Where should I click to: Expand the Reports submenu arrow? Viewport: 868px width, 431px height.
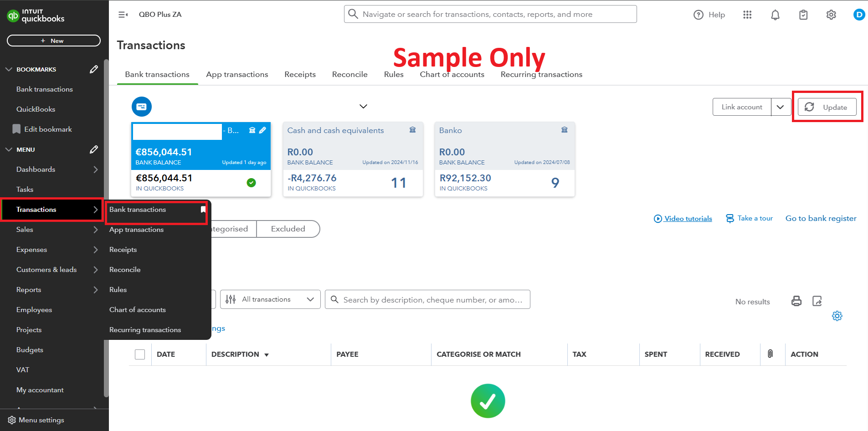(95, 290)
